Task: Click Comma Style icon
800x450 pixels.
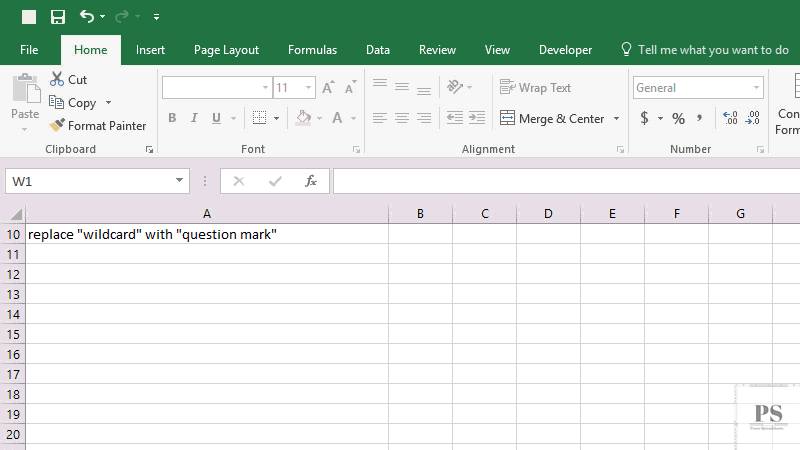Action: point(700,118)
